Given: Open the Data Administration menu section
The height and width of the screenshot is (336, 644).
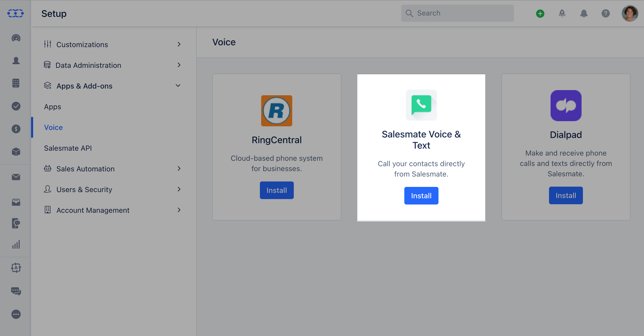Looking at the screenshot, I should [x=114, y=65].
